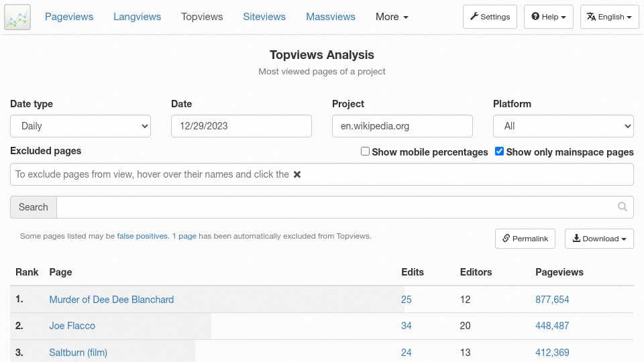Toggle Show mobile percentages checkbox
The height and width of the screenshot is (362, 644).
[x=365, y=152]
